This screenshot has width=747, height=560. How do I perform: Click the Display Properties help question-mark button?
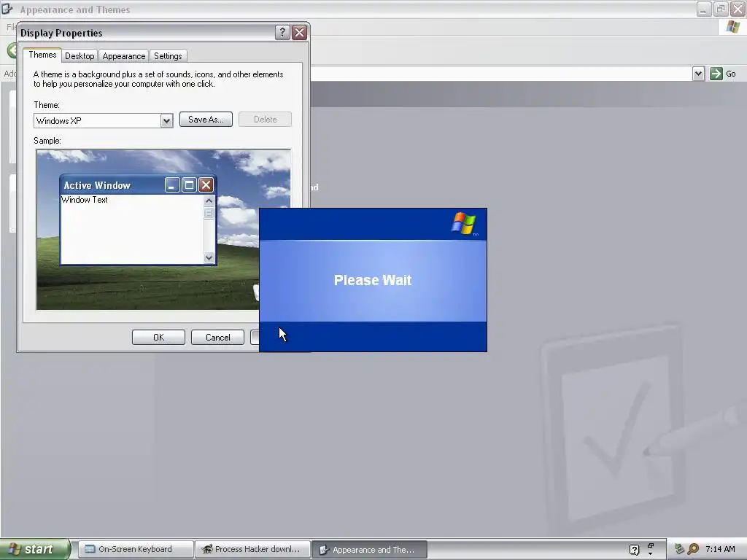[282, 32]
